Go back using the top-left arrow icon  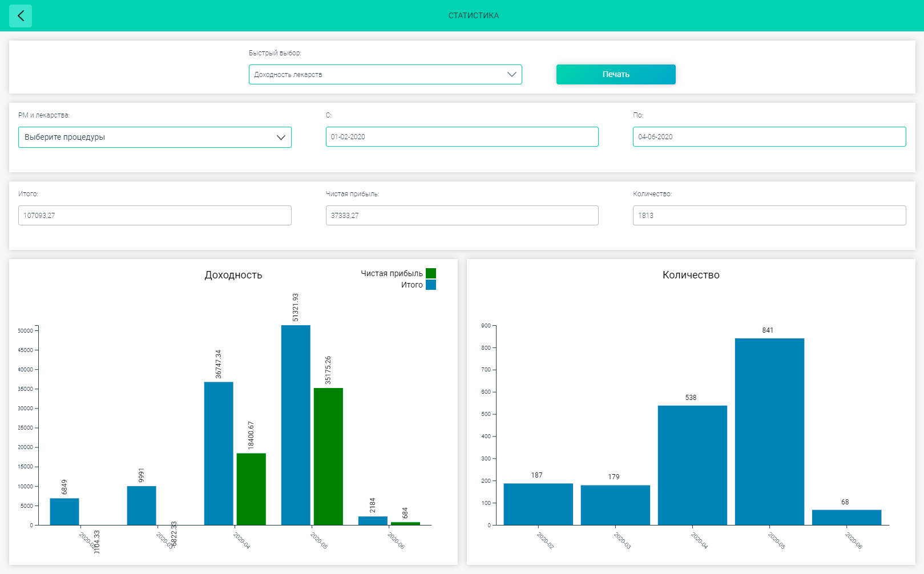click(21, 16)
